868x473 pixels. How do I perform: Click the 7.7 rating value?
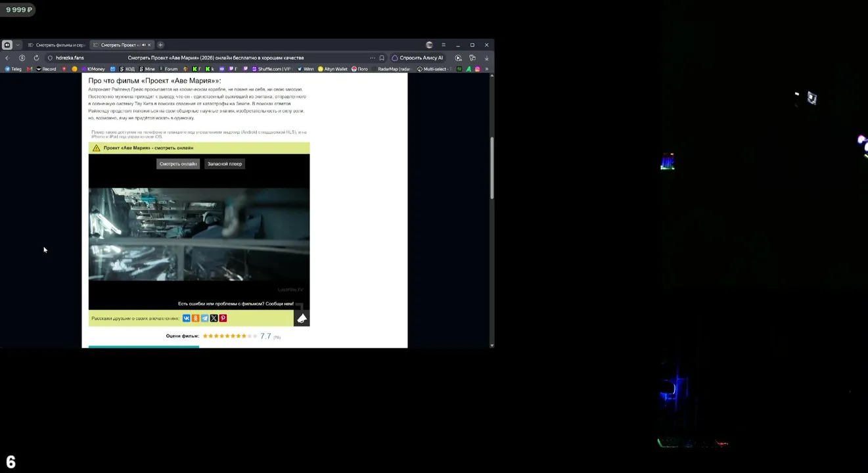coord(265,336)
